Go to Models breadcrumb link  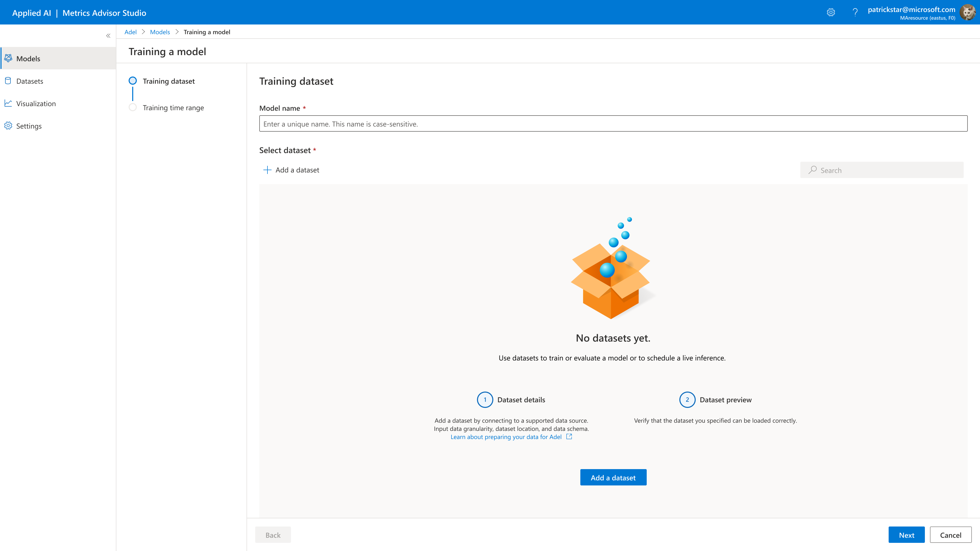tap(160, 32)
